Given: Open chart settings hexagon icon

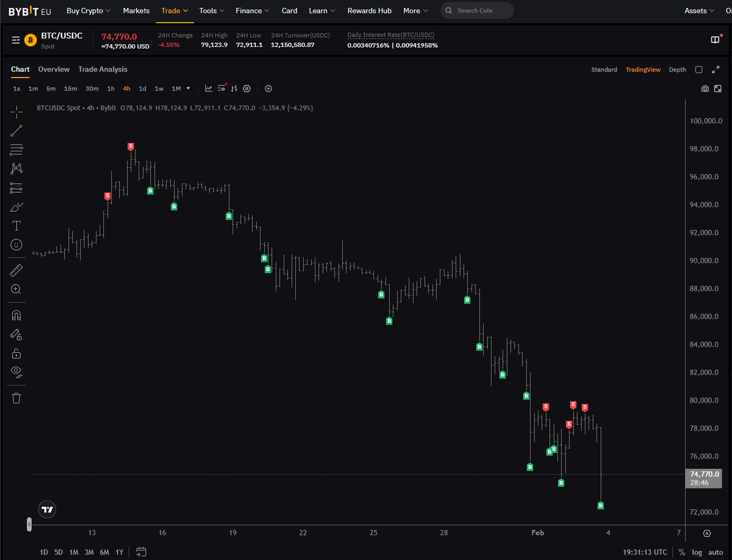Looking at the screenshot, I should [x=246, y=88].
